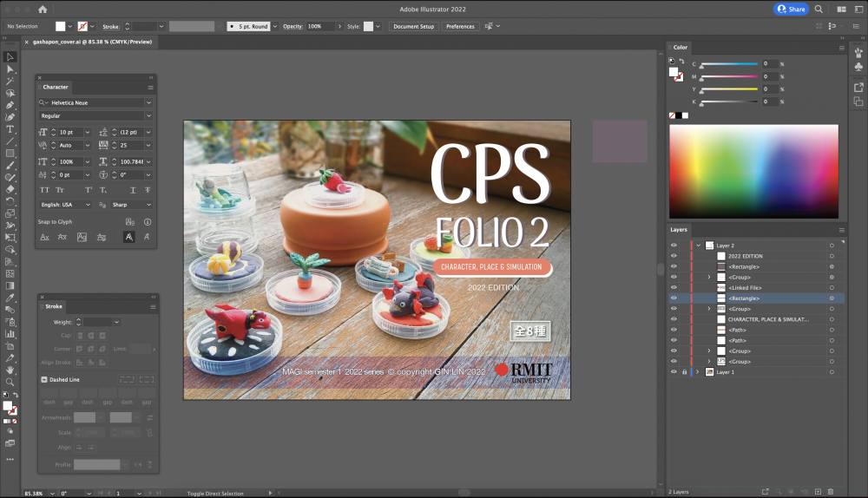The width and height of the screenshot is (868, 498).
Task: Select the Selection tool arrow
Action: 10,57
